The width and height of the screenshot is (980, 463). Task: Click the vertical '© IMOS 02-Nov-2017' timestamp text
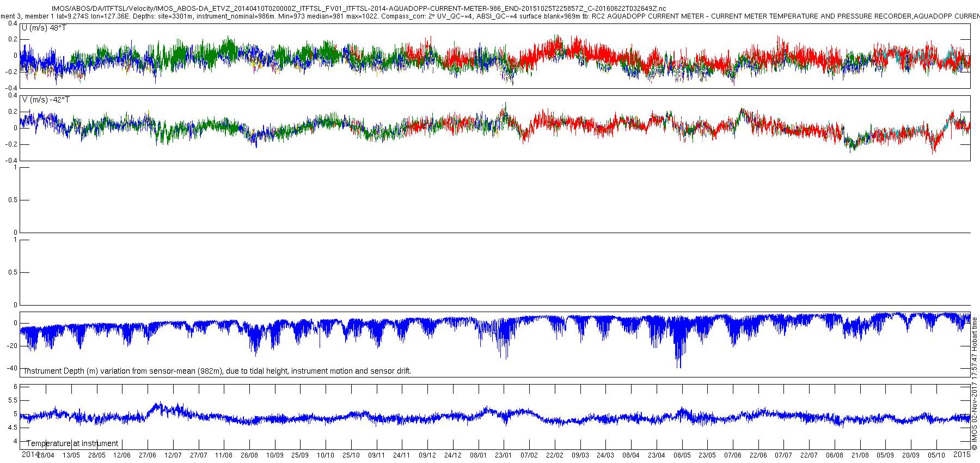click(x=975, y=384)
